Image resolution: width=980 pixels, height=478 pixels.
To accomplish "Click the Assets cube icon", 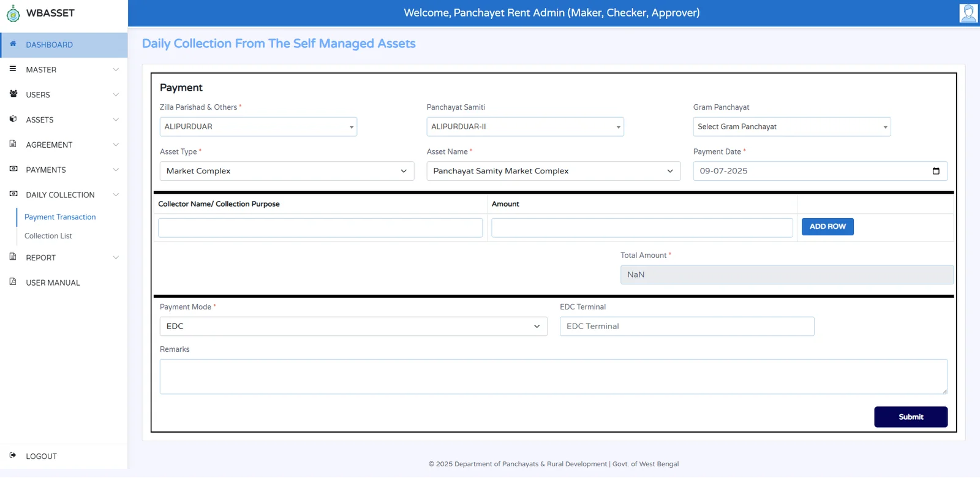I will [x=13, y=120].
